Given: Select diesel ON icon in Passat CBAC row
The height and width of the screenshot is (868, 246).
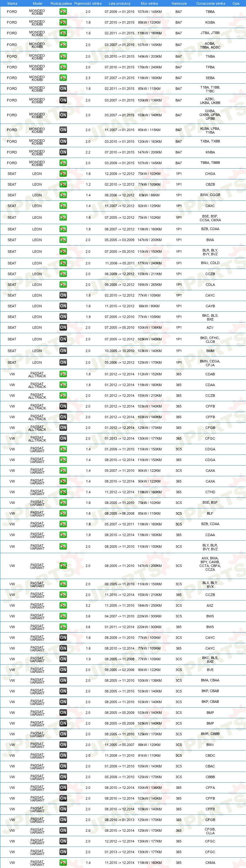Looking at the screenshot, I should point(63,766).
